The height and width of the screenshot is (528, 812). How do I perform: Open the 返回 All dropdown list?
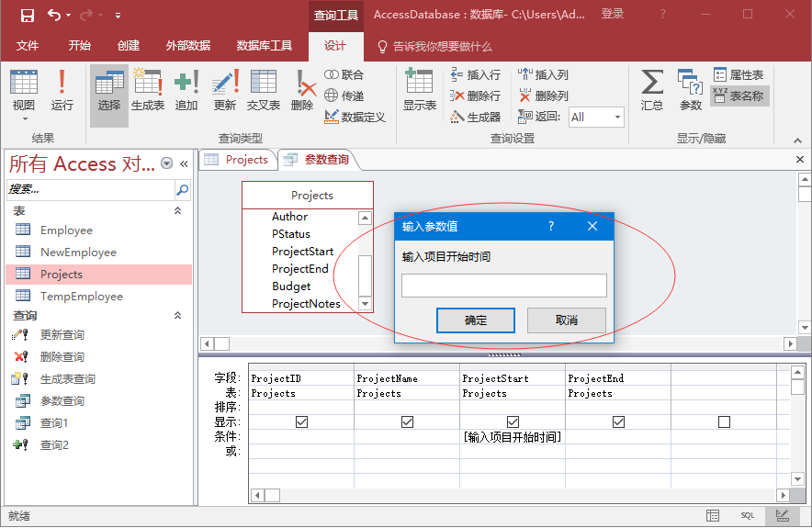point(617,118)
